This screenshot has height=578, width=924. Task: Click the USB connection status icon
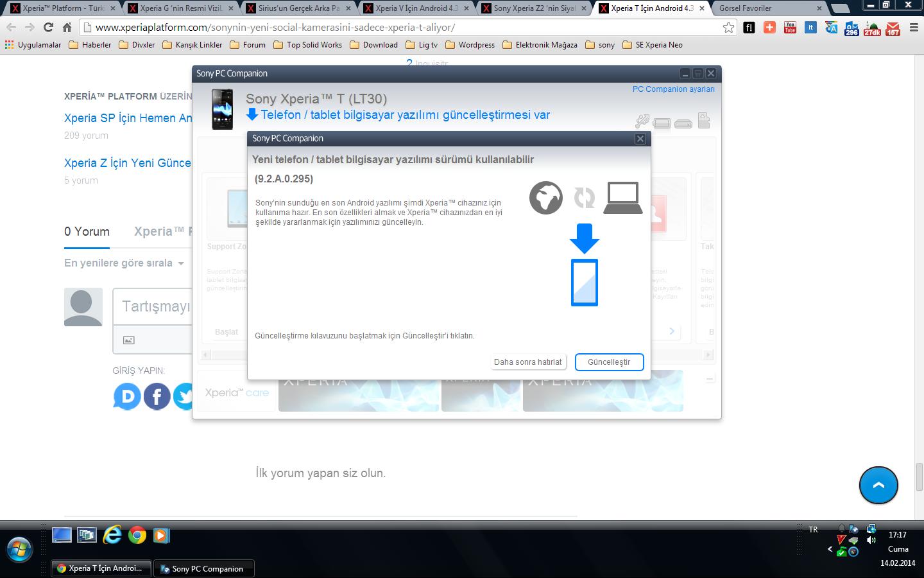pyautogui.click(x=642, y=121)
